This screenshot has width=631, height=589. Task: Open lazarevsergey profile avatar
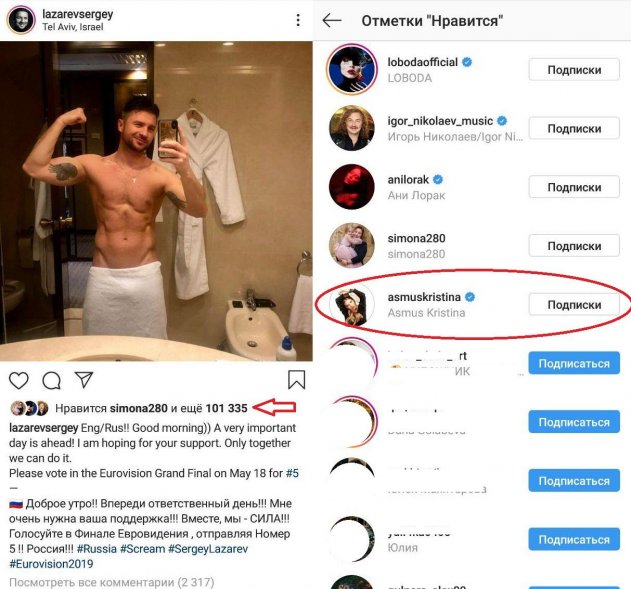point(21,21)
